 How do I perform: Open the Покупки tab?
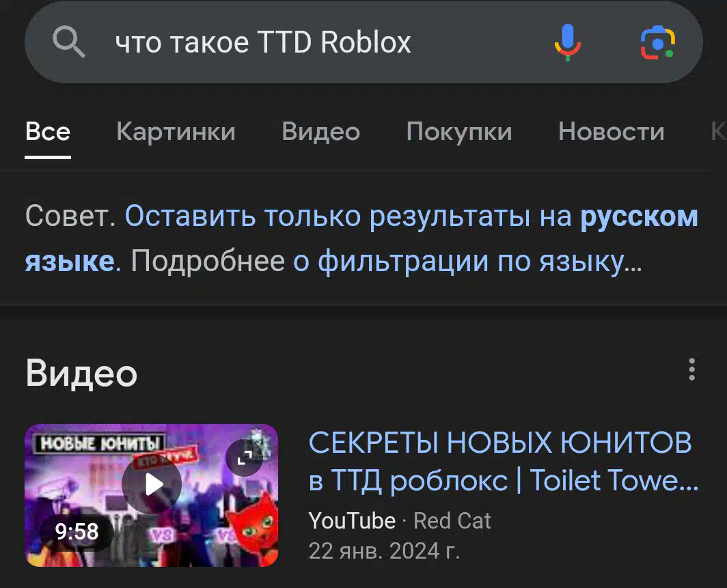pos(459,132)
